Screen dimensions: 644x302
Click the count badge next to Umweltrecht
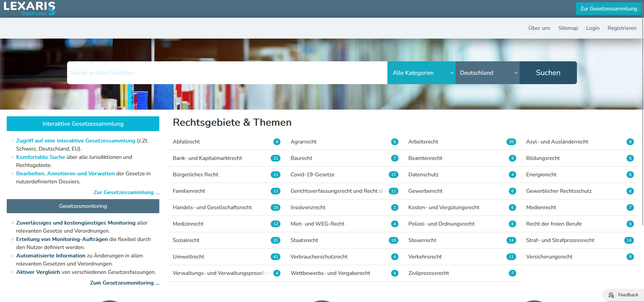pos(275,257)
